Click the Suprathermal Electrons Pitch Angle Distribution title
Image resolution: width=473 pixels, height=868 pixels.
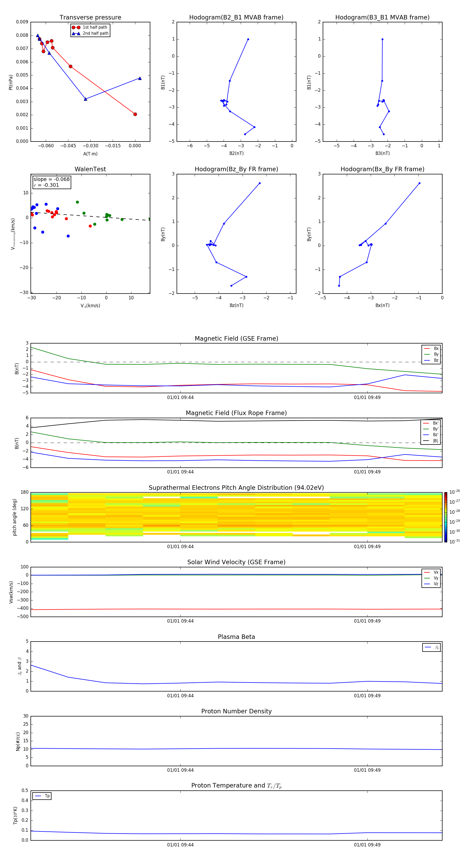236,488
